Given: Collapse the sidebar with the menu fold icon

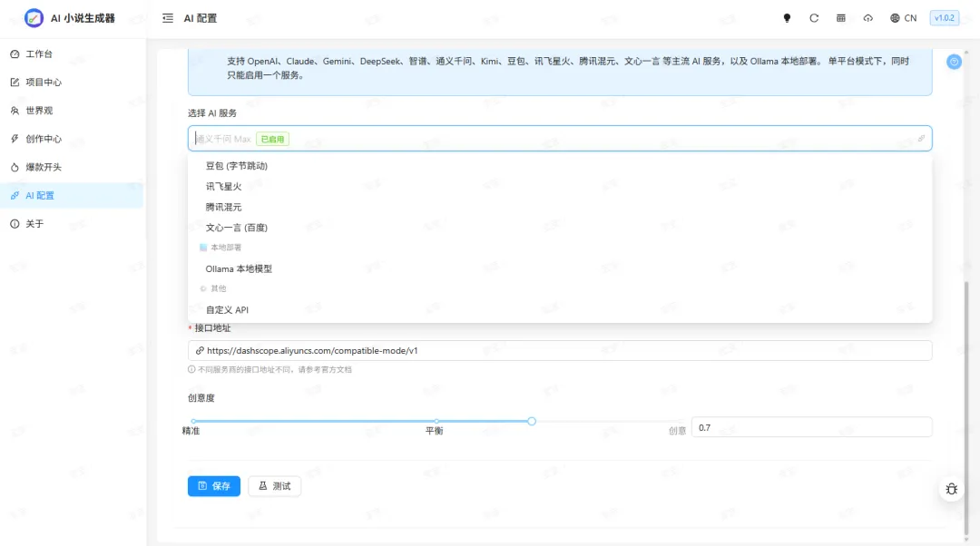Looking at the screenshot, I should [168, 18].
